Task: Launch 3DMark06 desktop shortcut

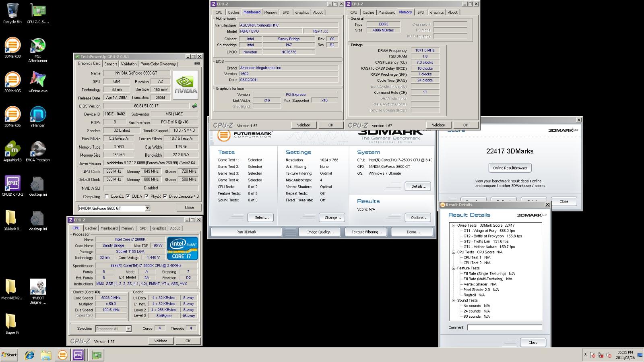Action: tap(12, 117)
